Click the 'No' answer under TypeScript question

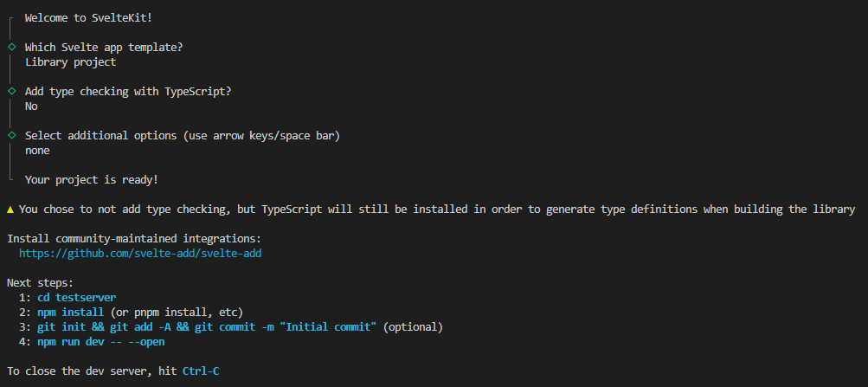31,106
